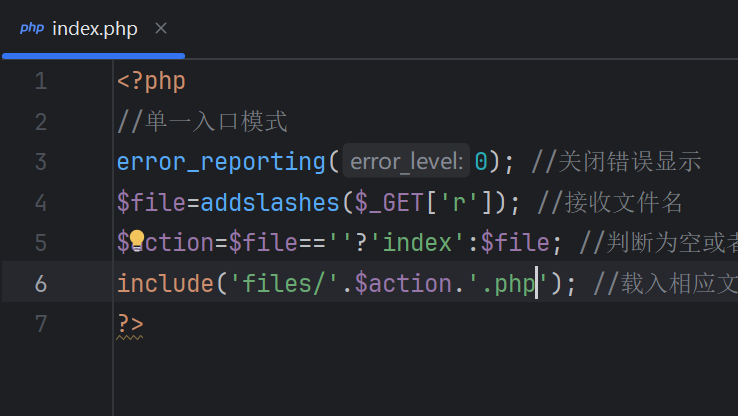Click the ?> closing tag on line 7
This screenshot has height=416, width=738.
coord(130,324)
